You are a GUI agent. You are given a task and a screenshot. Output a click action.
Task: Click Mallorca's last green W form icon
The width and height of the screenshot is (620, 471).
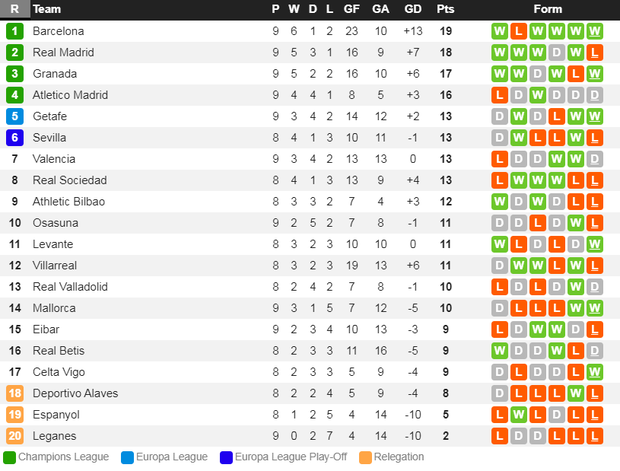click(x=594, y=308)
